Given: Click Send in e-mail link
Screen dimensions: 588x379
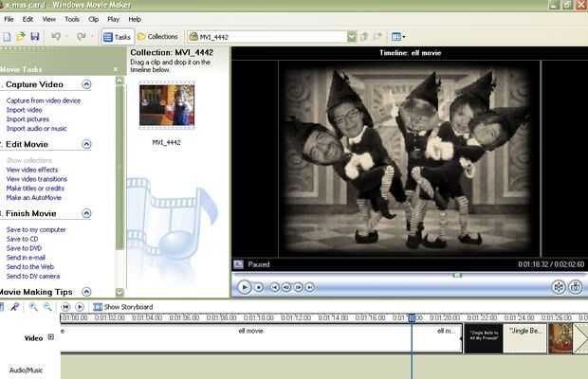Looking at the screenshot, I should point(26,258).
